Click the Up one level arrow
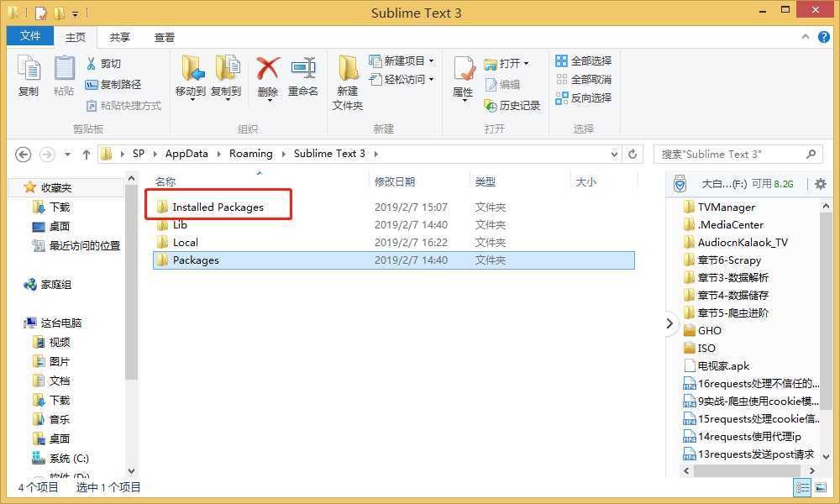 [x=87, y=155]
